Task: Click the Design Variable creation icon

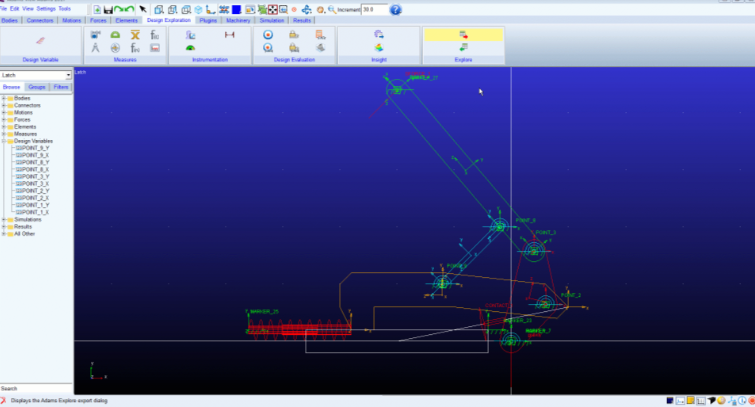Action: pyautogui.click(x=41, y=40)
